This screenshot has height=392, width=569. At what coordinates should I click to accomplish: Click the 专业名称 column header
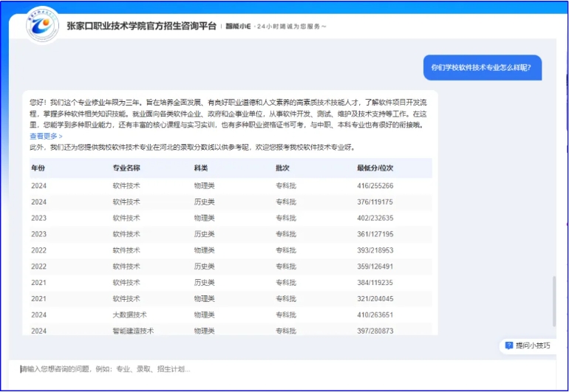pos(126,168)
